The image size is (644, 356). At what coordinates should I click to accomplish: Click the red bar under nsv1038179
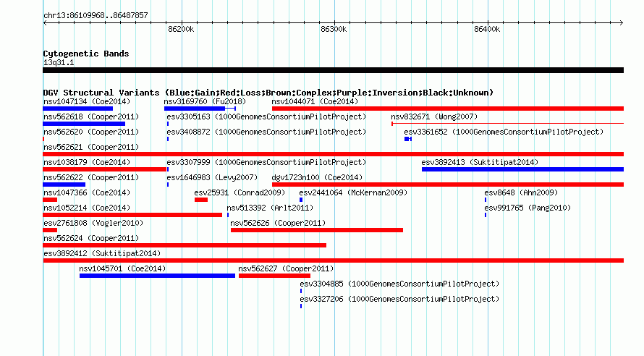tap(104, 169)
